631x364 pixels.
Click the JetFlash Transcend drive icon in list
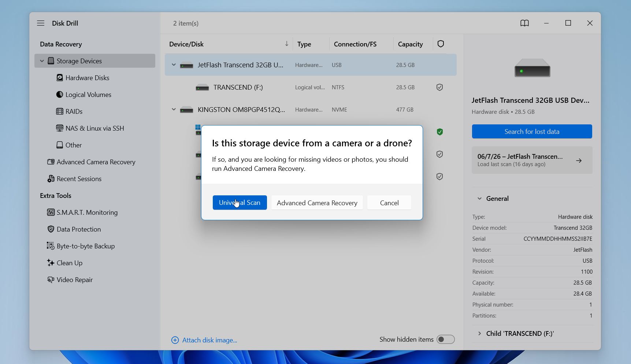coord(186,65)
